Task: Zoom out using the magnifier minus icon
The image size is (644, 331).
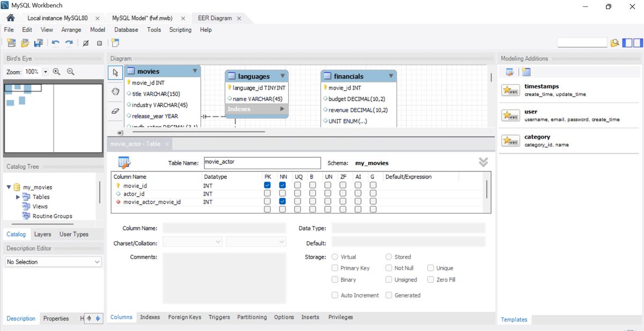Action: [x=70, y=71]
